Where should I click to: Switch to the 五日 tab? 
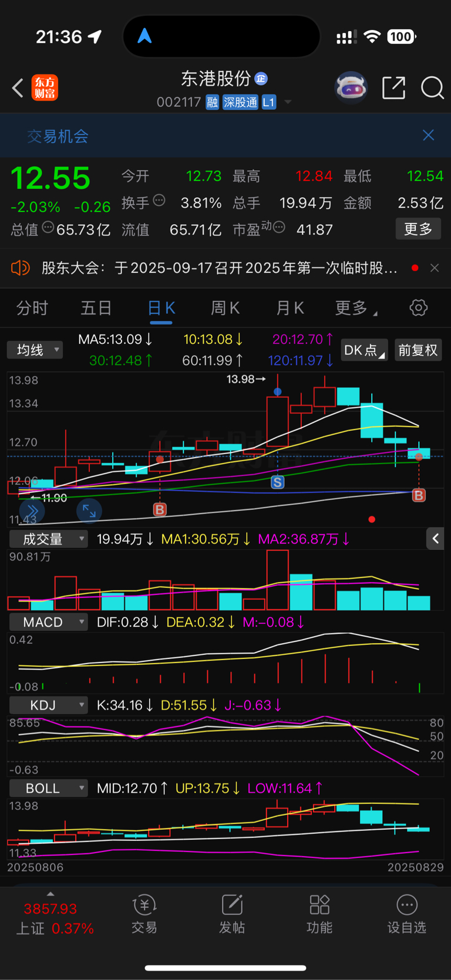(x=96, y=308)
